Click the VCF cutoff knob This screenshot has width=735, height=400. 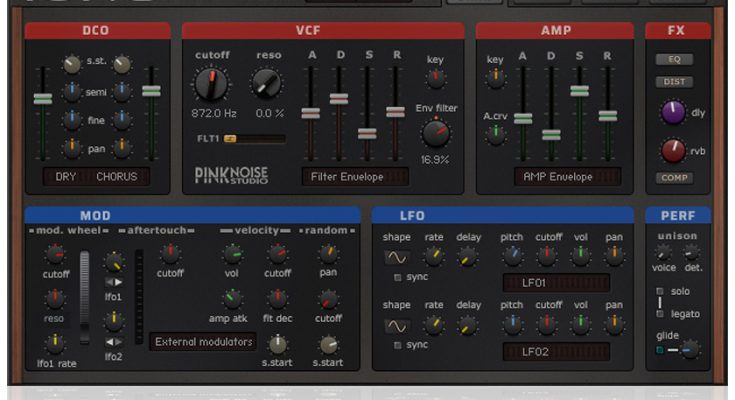[x=211, y=86]
